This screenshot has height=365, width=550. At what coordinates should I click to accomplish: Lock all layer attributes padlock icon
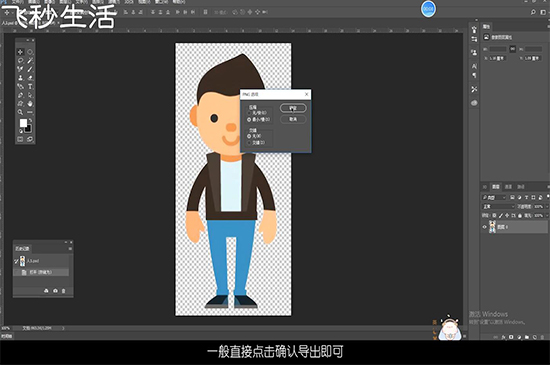click(520, 215)
